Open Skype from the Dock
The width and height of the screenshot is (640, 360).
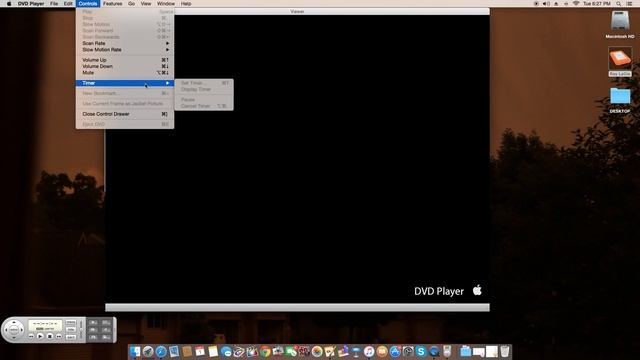click(421, 351)
